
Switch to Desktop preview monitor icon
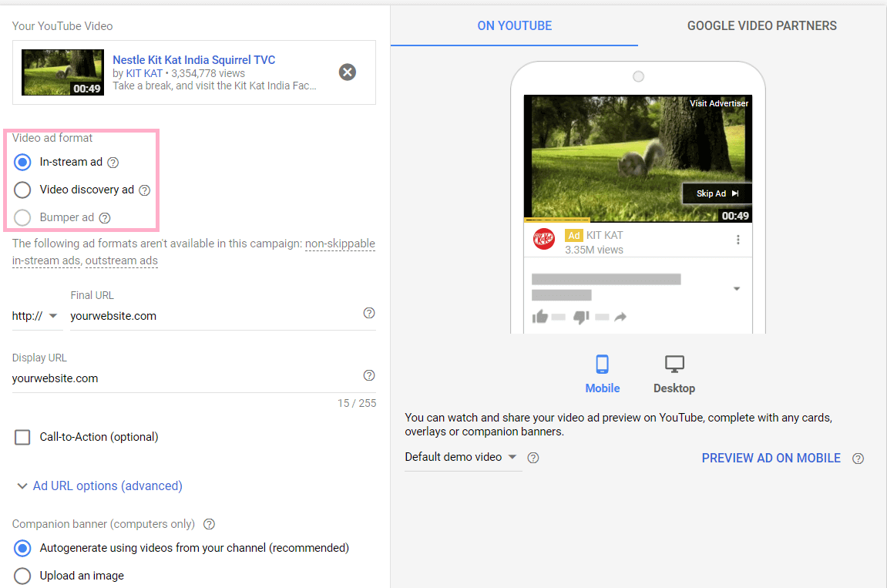pos(674,365)
